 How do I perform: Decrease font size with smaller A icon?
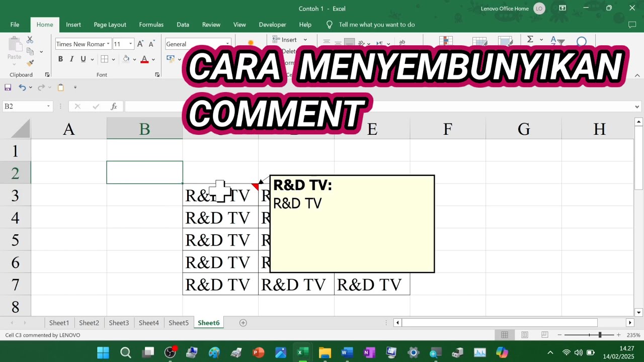point(151,44)
